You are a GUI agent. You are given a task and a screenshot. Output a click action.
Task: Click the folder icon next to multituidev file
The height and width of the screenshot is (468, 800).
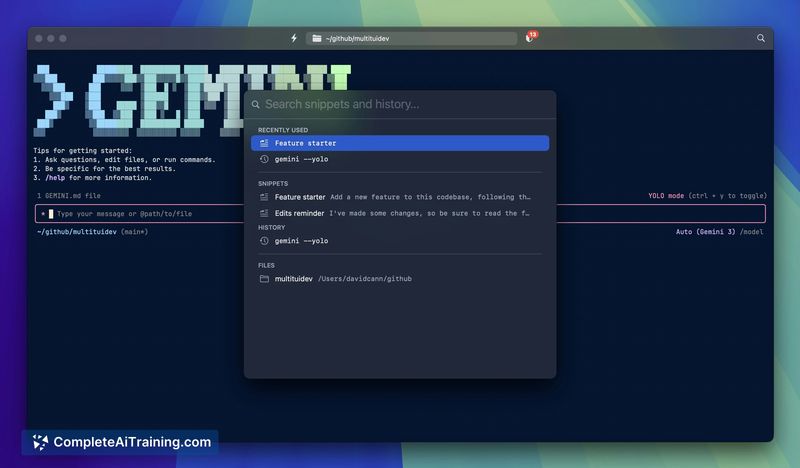264,279
